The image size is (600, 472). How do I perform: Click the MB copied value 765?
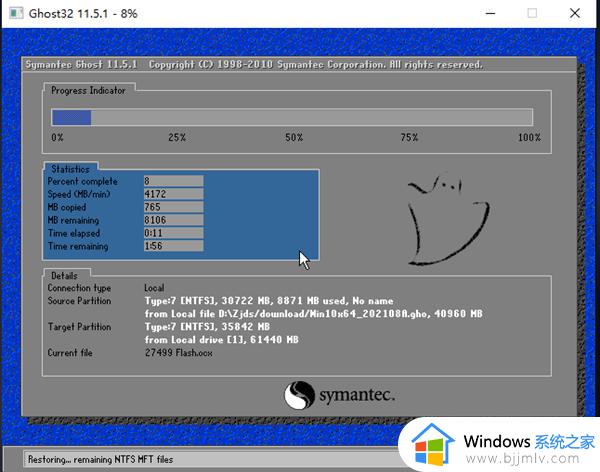click(173, 207)
